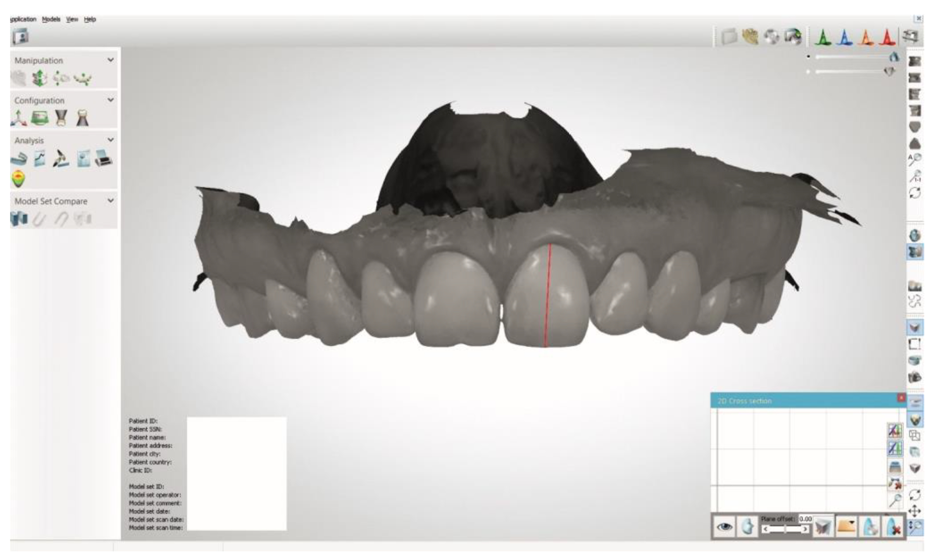Select the red translucent cone view icon
This screenshot has height=560, width=935.
pos(887,38)
